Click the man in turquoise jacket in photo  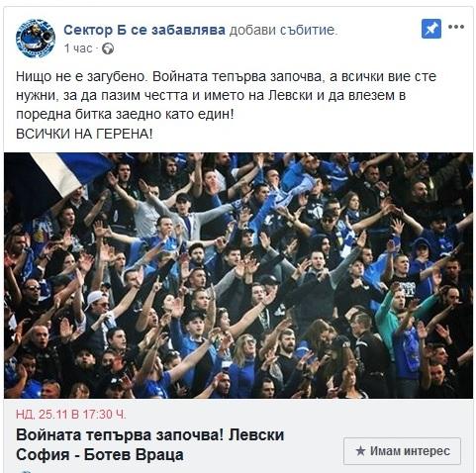coord(396,315)
